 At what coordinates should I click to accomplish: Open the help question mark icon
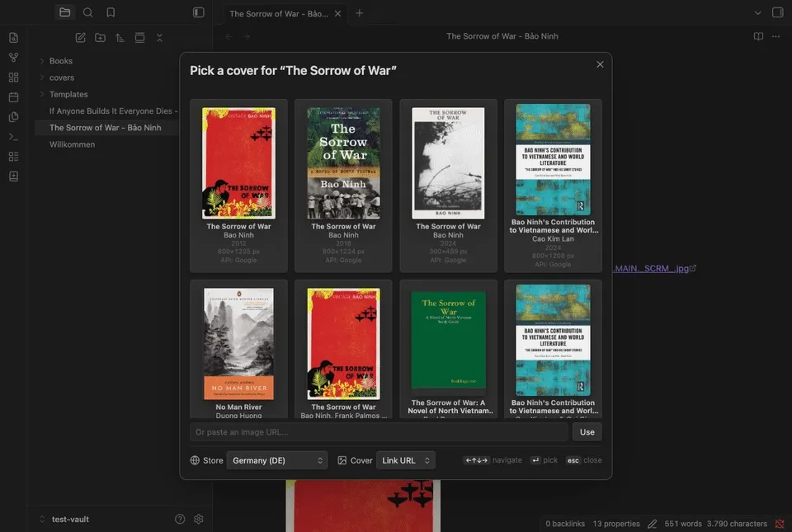coord(180,519)
